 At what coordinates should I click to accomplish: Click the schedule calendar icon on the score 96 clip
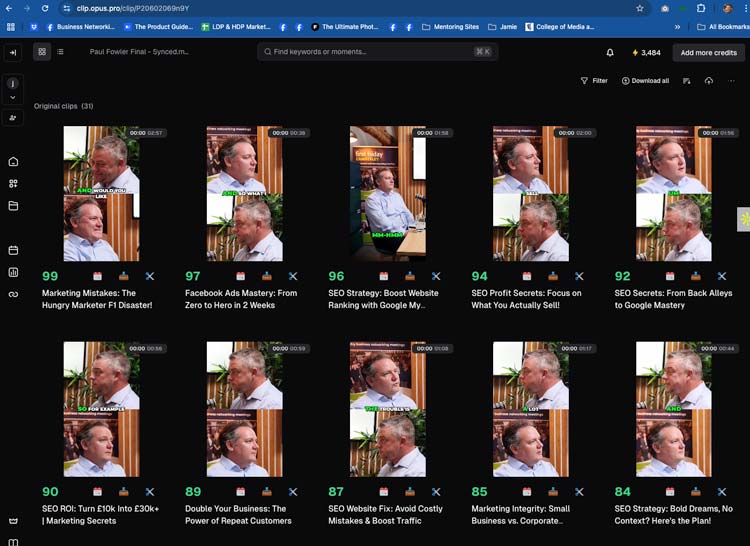[384, 276]
